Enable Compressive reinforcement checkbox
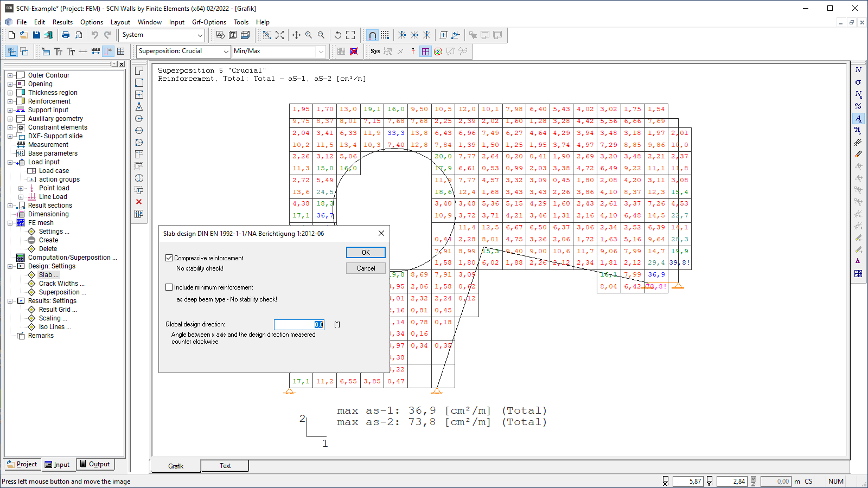The height and width of the screenshot is (488, 868). coord(169,258)
